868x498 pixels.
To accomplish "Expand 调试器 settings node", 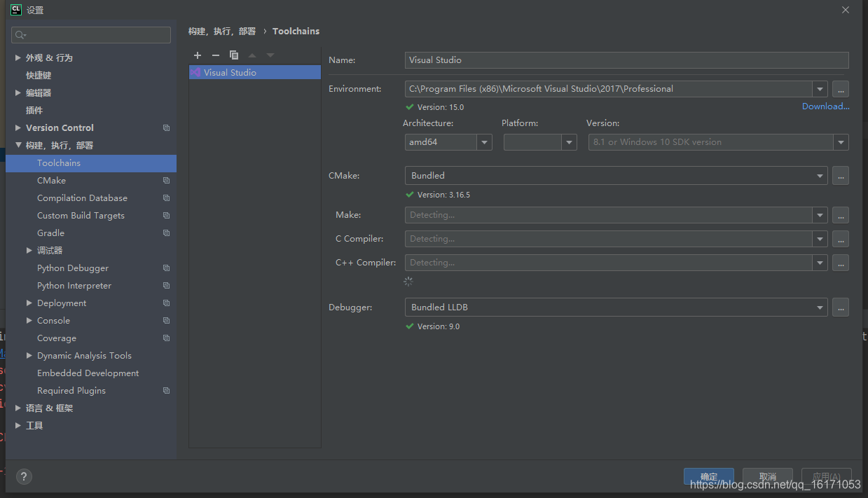I will 29,250.
